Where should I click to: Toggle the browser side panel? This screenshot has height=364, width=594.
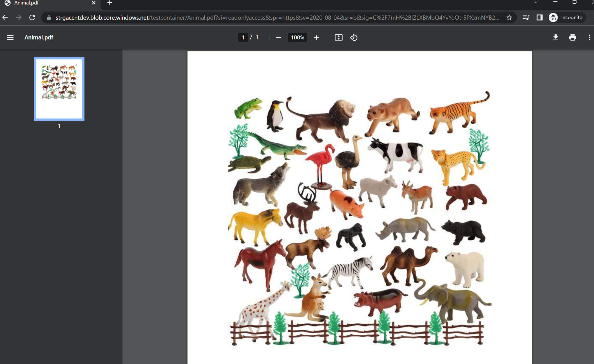pos(539,17)
